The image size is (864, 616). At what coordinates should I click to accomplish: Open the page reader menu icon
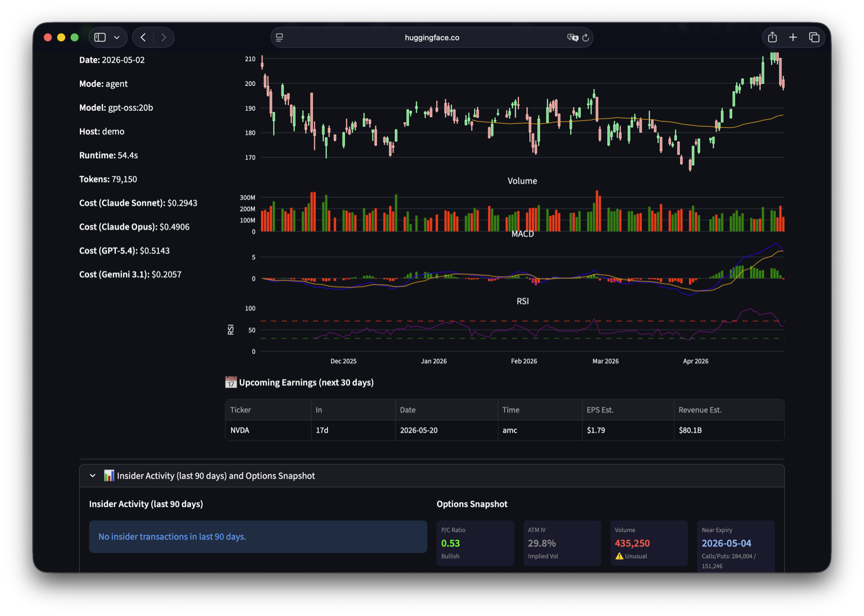(280, 37)
